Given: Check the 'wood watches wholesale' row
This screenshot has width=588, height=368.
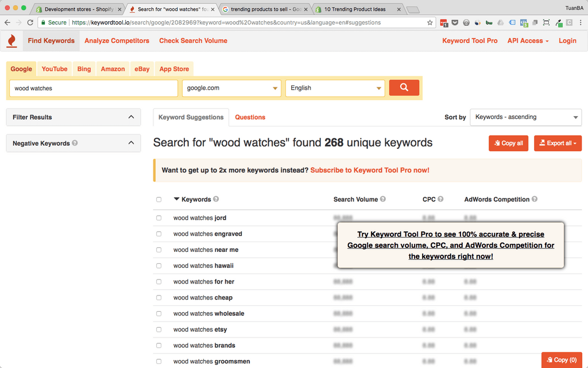Looking at the screenshot, I should coord(158,313).
